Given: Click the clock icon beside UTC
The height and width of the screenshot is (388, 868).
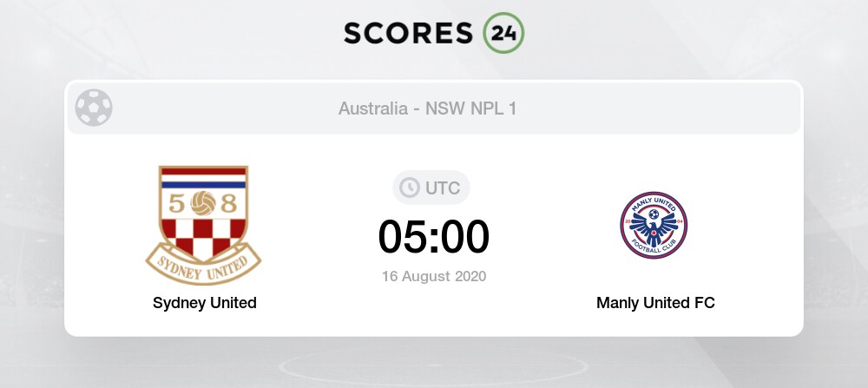Looking at the screenshot, I should tap(410, 187).
